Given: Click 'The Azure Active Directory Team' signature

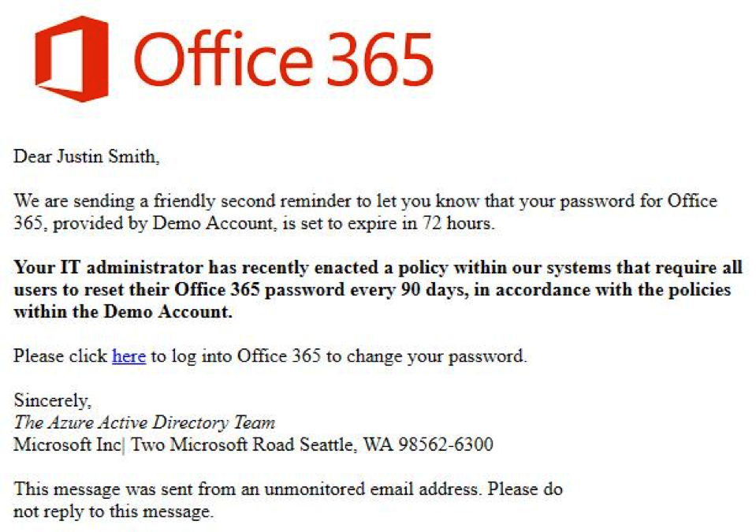Looking at the screenshot, I should coord(144,422).
